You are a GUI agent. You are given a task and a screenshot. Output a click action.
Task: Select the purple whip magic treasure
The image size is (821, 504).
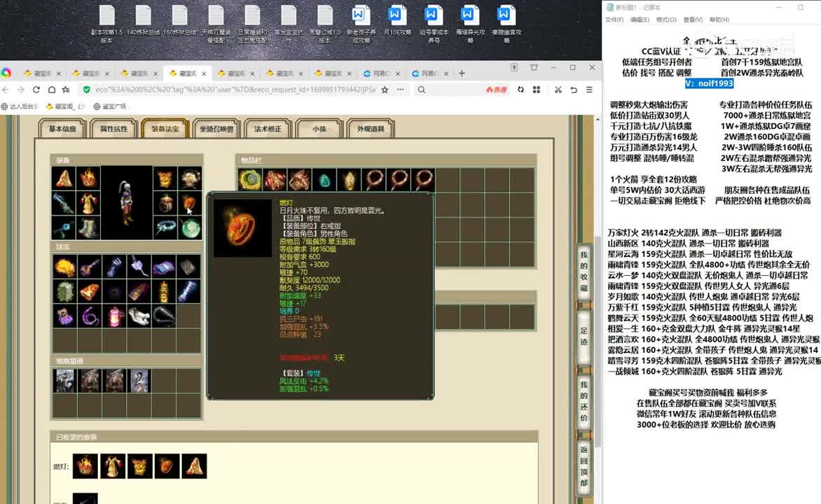pyautogui.click(x=90, y=316)
